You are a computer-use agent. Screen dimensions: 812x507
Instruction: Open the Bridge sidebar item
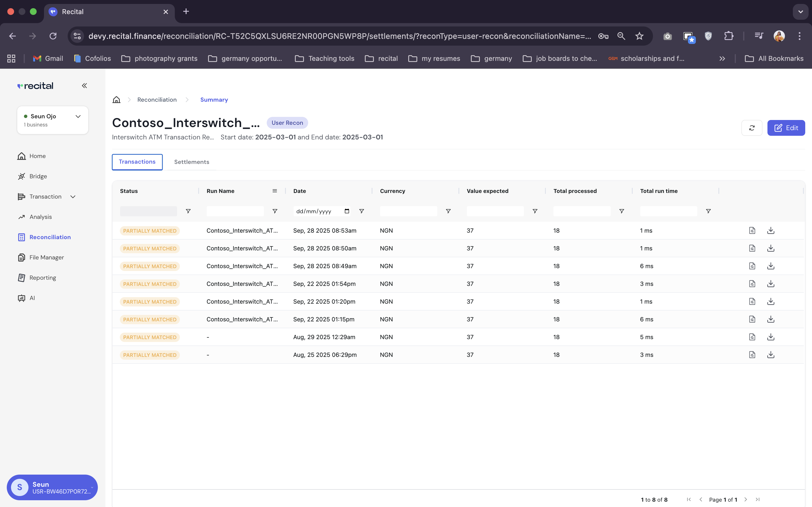[38, 176]
